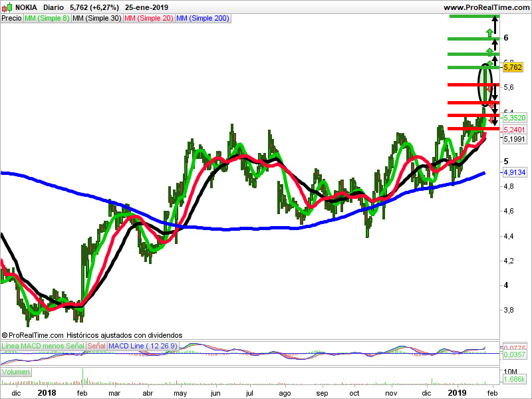Click the sep month label
The width and height of the screenshot is (532, 399).
(x=322, y=393)
